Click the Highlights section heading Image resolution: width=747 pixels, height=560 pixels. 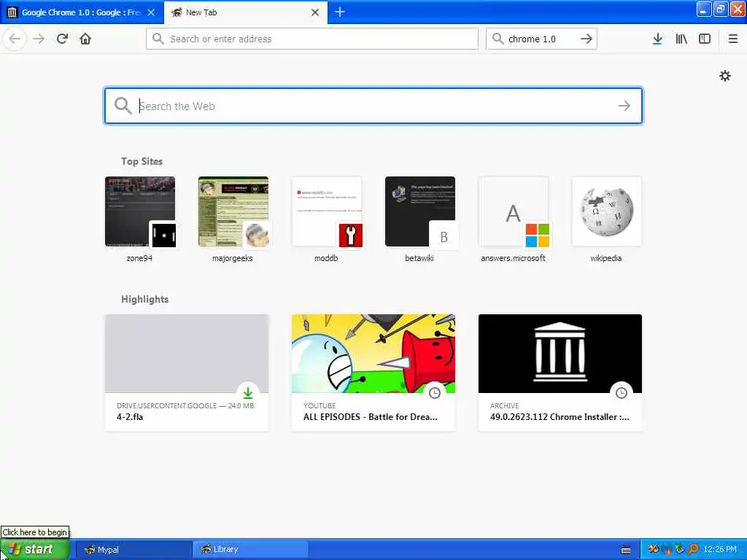click(145, 299)
